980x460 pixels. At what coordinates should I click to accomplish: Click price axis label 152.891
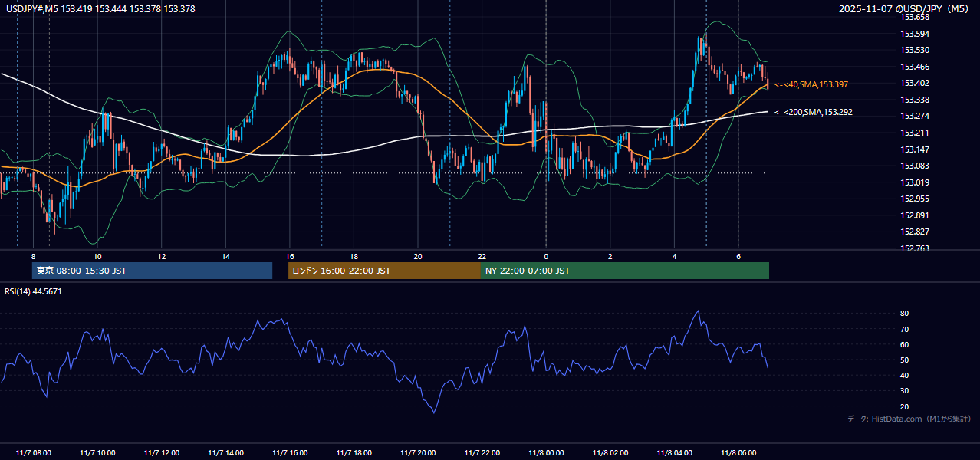(x=915, y=215)
